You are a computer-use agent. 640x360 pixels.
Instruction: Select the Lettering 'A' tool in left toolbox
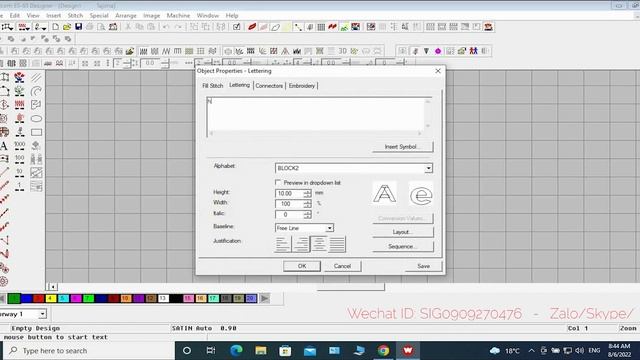pyautogui.click(x=4, y=146)
